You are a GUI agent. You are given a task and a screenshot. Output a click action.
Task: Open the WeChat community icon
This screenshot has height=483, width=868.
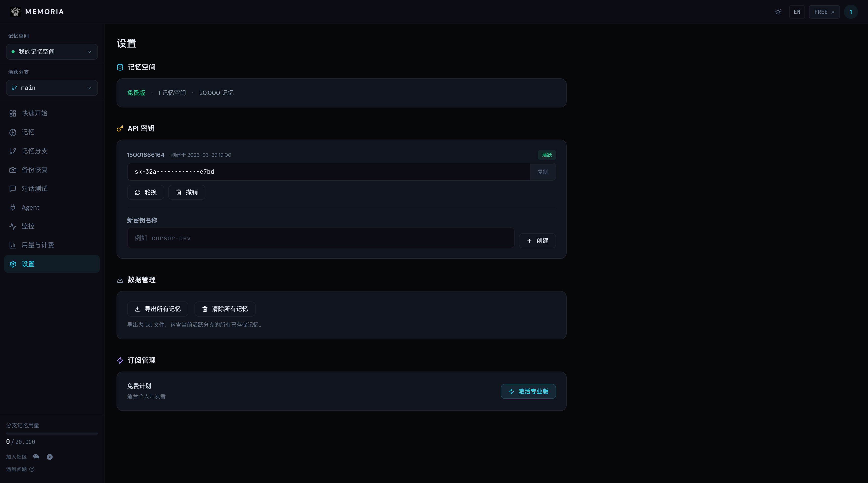point(36,456)
